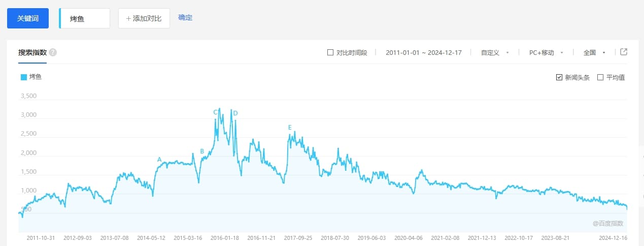
Task: Click the export icon at top right of chart
Action: [x=624, y=52]
